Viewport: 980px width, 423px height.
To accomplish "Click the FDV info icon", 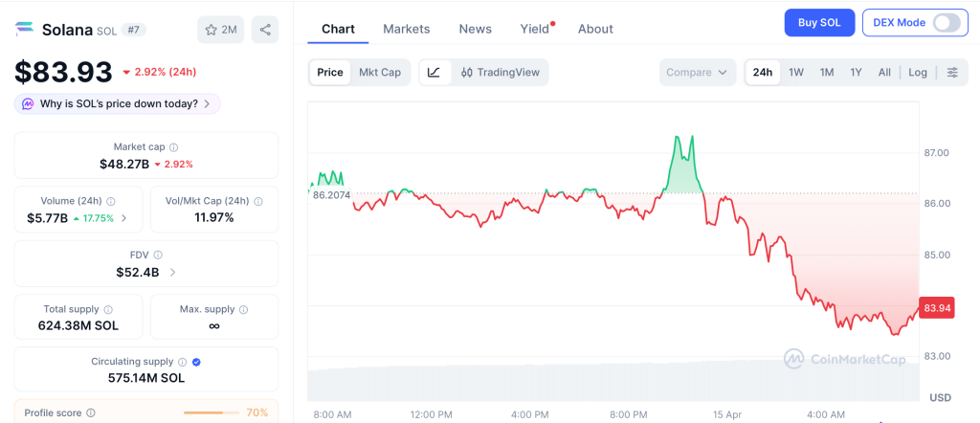I will (x=158, y=256).
